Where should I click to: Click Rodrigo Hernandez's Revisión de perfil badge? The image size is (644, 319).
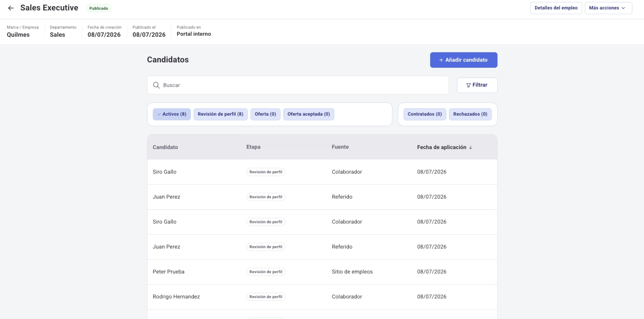coord(266,297)
